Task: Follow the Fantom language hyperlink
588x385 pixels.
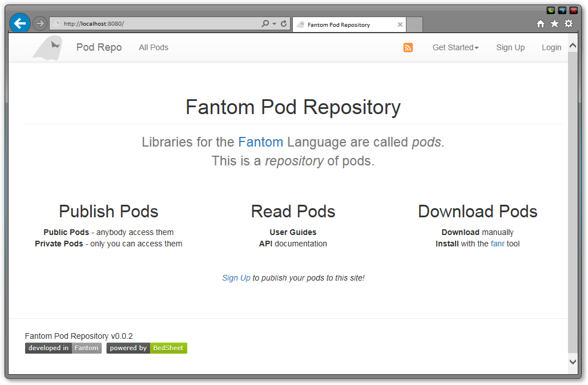Action: click(x=261, y=142)
